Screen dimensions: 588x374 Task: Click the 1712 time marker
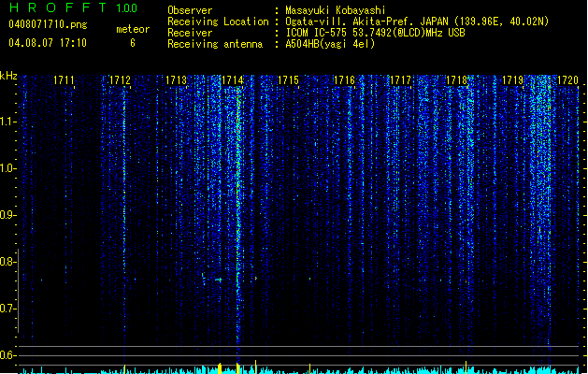point(120,80)
